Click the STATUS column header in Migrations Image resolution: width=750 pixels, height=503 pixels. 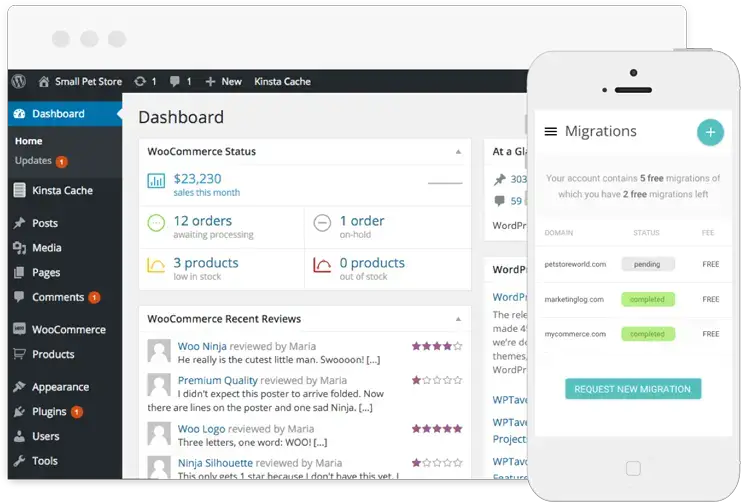(646, 233)
